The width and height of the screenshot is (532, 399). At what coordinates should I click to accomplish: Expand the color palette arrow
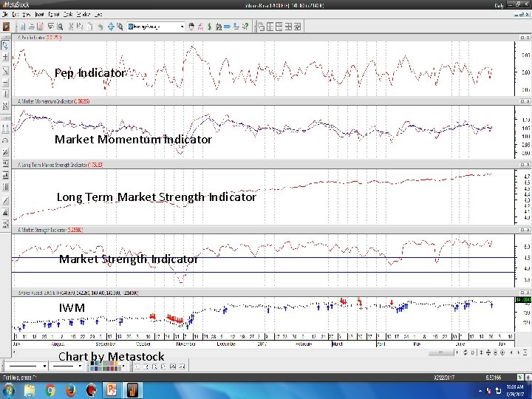[x=123, y=366]
